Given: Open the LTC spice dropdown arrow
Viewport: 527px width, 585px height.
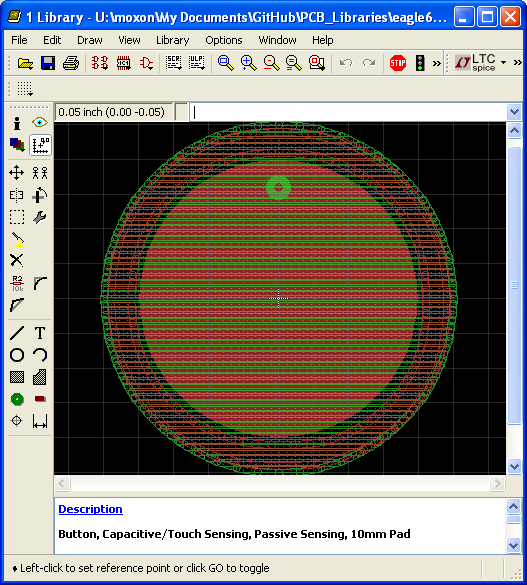Looking at the screenshot, I should [x=504, y=62].
